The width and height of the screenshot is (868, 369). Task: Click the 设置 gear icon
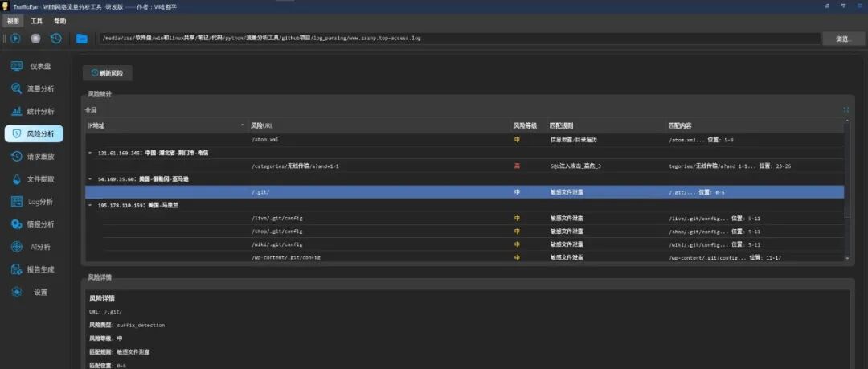click(17, 292)
